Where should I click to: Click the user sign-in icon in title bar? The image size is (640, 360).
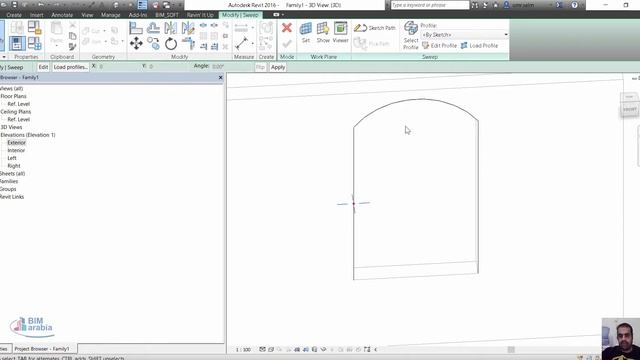coord(506,5)
